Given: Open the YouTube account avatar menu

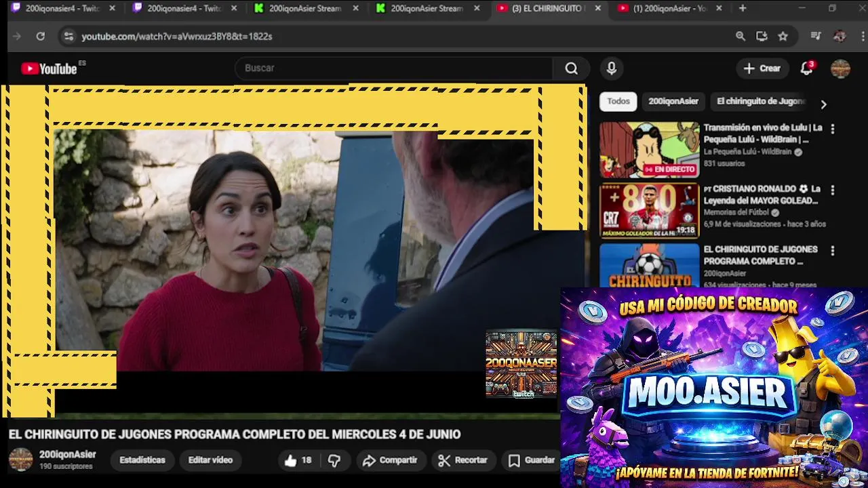Looking at the screenshot, I should tap(840, 68).
